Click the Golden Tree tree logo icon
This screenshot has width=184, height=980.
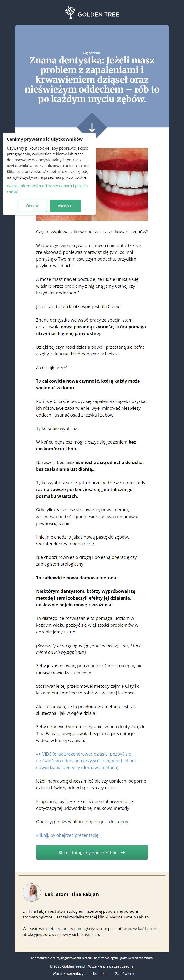tap(70, 13)
